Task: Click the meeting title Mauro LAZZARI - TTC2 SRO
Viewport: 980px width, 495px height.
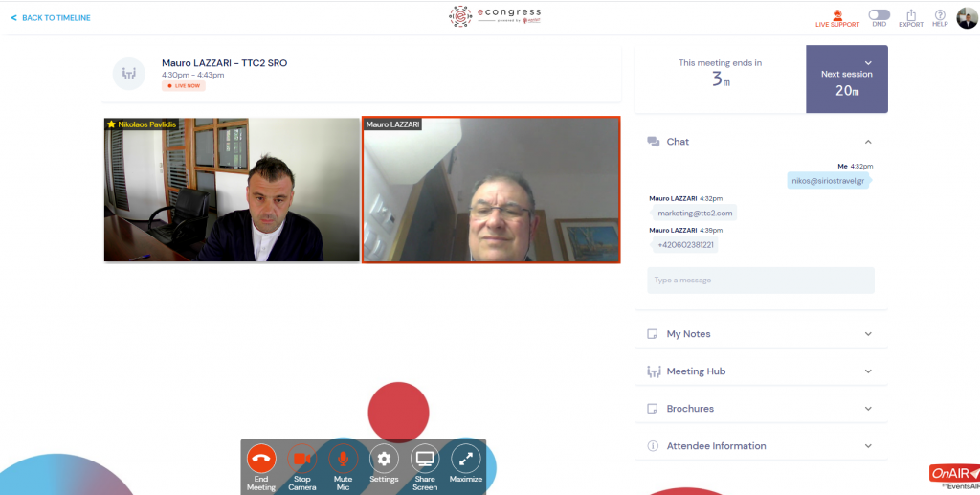Action: [224, 63]
